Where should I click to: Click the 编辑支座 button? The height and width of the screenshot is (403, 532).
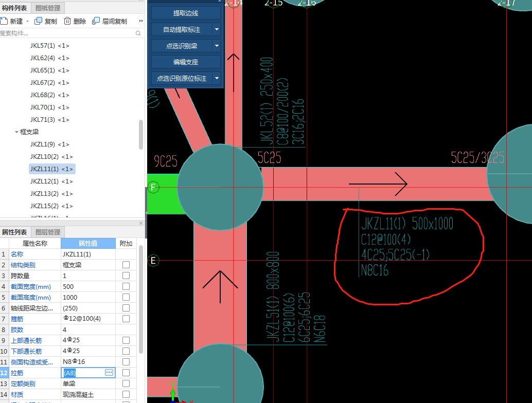tap(186, 62)
